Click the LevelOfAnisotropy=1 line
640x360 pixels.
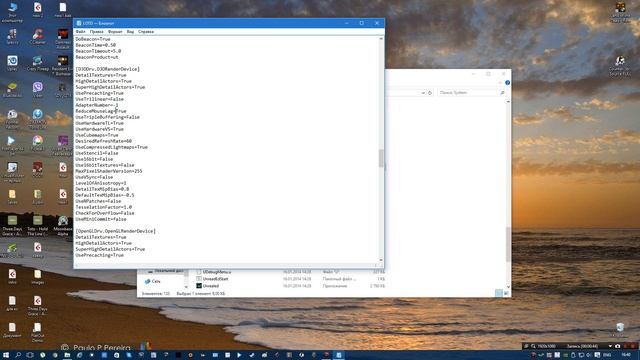[x=101, y=183]
